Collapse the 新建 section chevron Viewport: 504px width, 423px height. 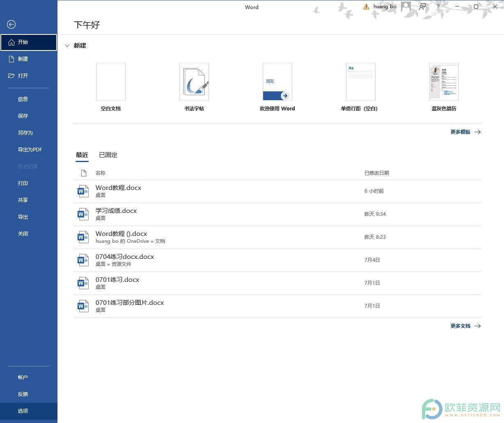67,46
